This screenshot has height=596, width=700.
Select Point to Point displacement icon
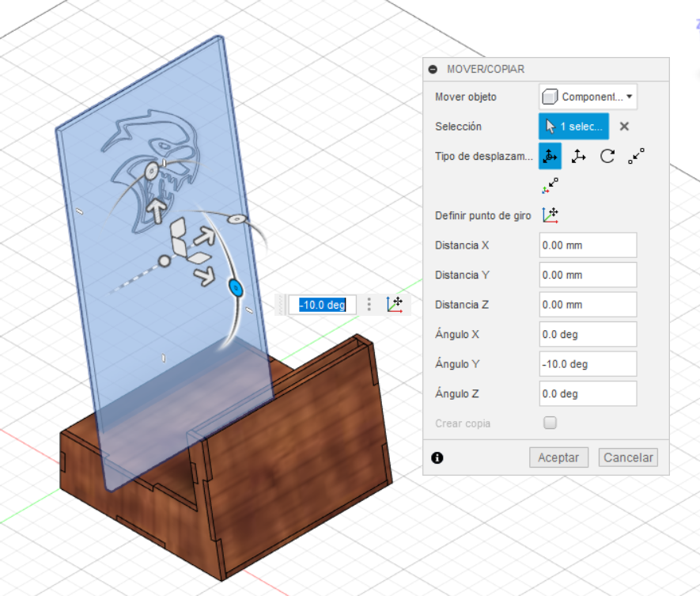point(636,156)
